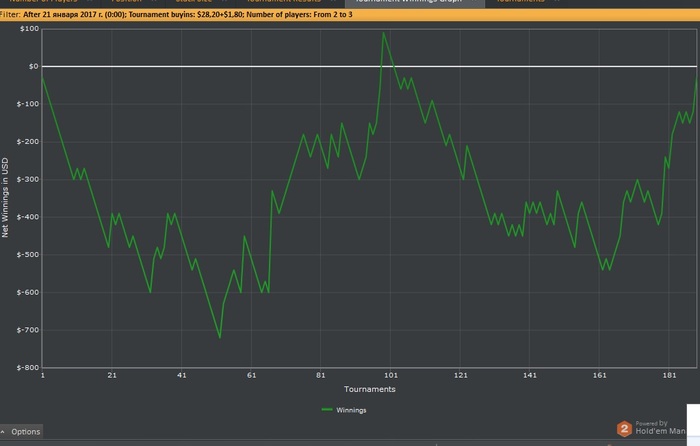700x446 pixels.
Task: Click the x-axis label 101
Action: pyautogui.click(x=391, y=375)
